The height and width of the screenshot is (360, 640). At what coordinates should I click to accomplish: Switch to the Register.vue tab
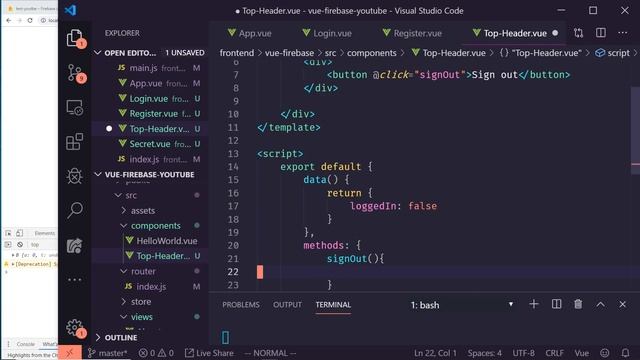coord(412,33)
